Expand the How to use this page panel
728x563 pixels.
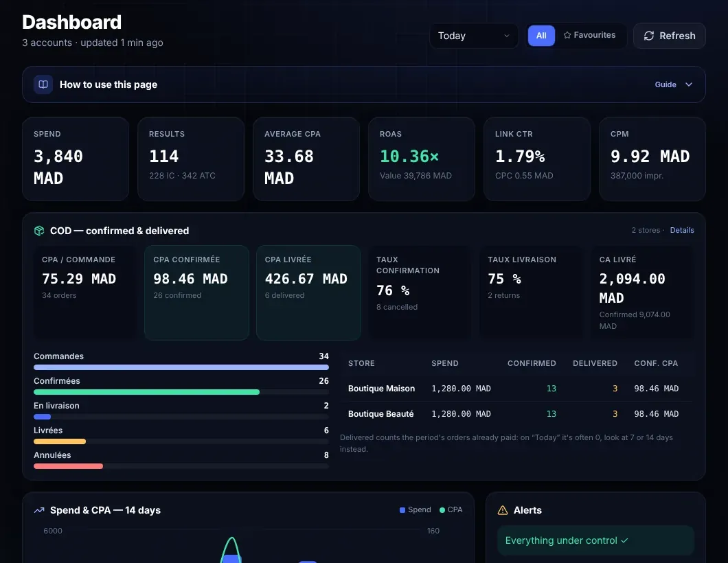(363, 84)
